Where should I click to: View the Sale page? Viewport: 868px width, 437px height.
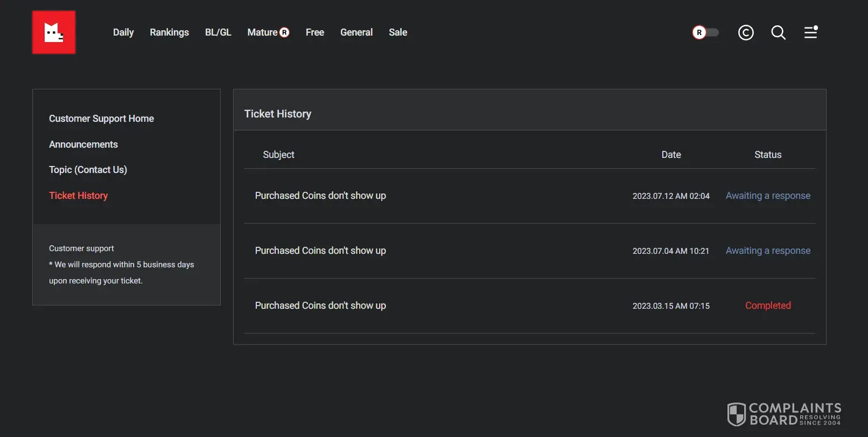point(398,32)
